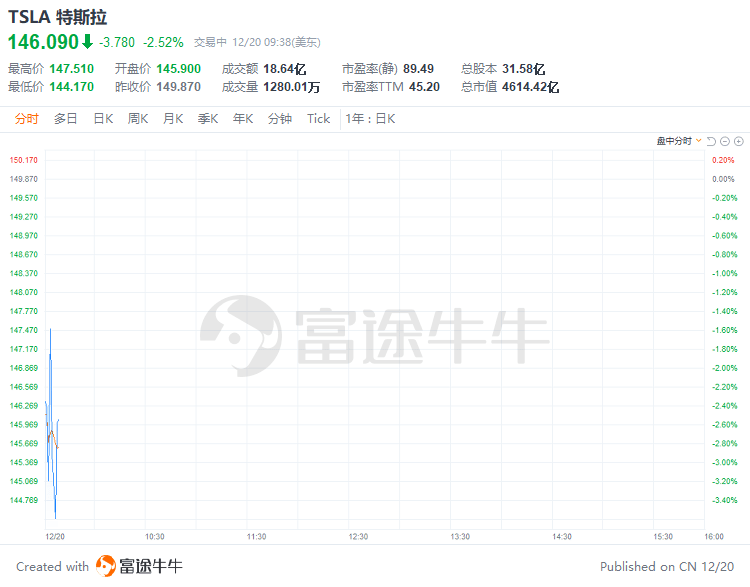Screen dimensions: 750x587
Task: Click the 最高价 value 147.510
Action: pos(72,69)
